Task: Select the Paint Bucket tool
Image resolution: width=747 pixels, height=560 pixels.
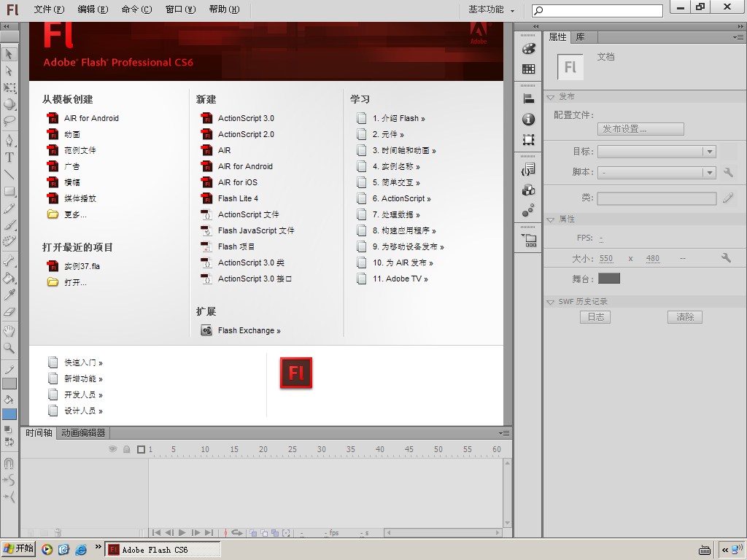Action: [x=9, y=278]
